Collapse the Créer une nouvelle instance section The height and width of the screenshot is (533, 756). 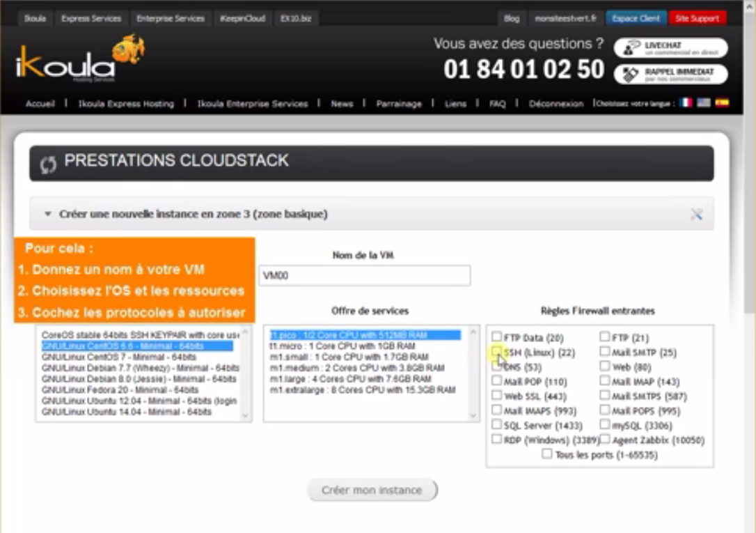tap(48, 214)
